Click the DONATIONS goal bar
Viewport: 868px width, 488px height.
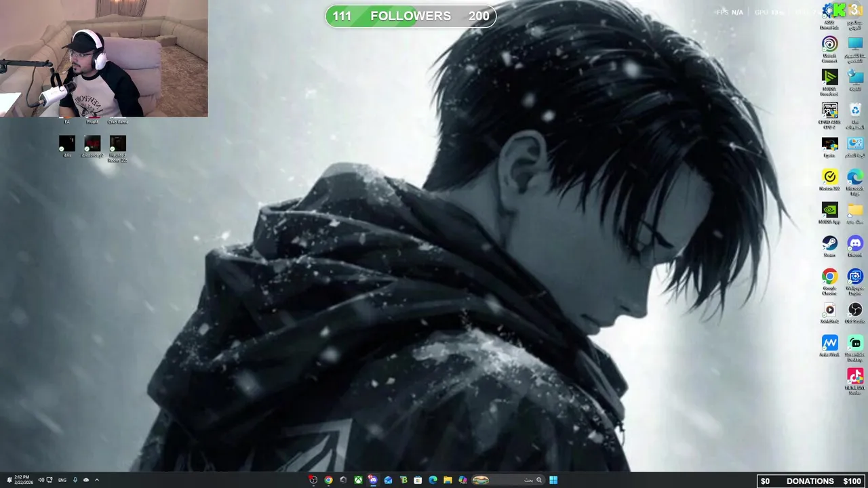click(x=812, y=481)
